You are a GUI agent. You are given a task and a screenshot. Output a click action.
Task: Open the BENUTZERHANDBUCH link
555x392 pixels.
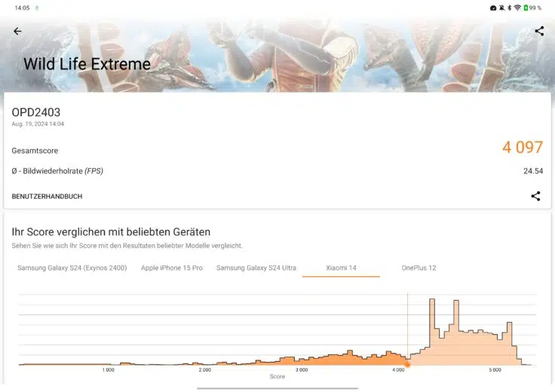tap(47, 196)
